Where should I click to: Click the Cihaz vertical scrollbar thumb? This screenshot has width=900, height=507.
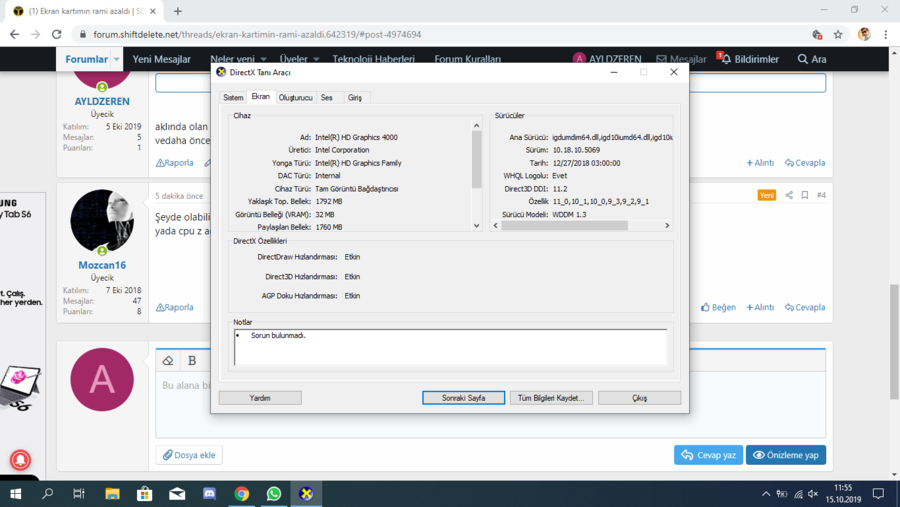(476, 159)
